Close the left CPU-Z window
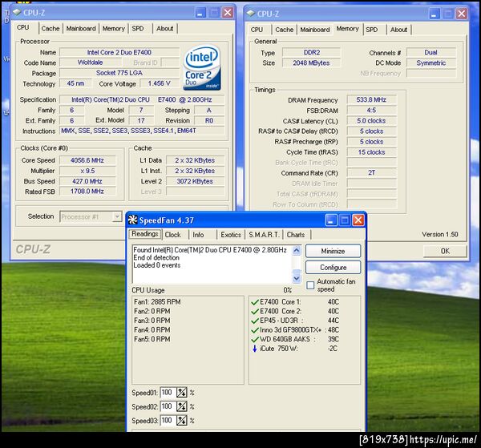 228,13
